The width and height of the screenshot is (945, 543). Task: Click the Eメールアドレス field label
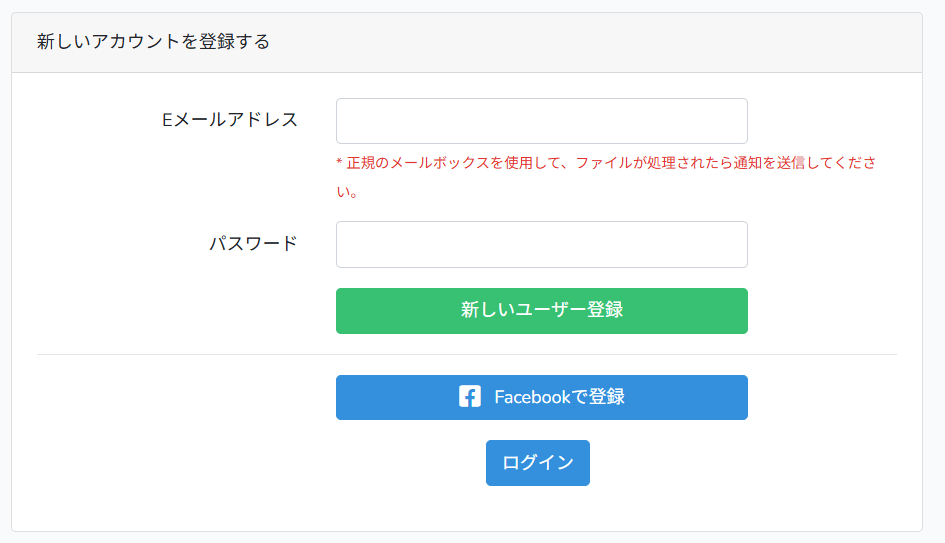tap(230, 120)
